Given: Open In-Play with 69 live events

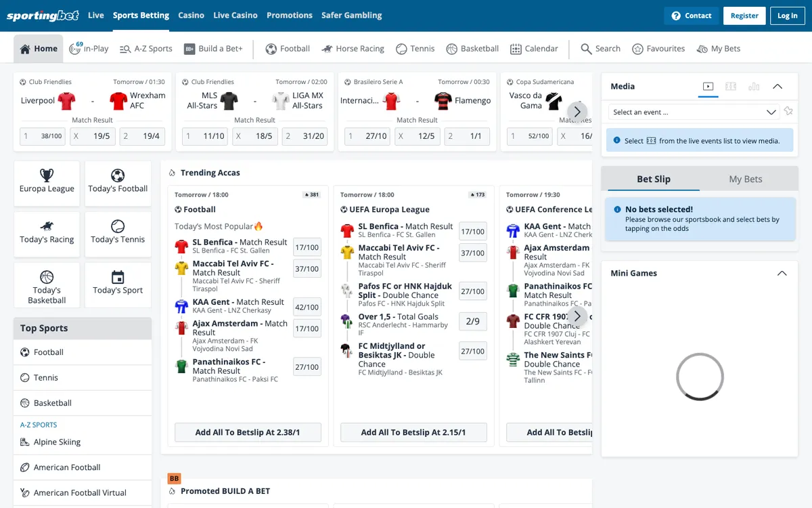Looking at the screenshot, I should 89,49.
